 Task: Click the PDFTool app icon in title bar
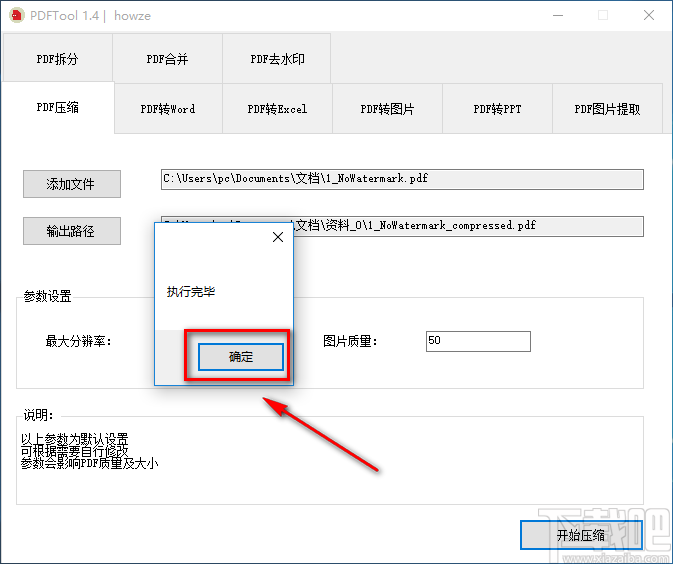click(x=17, y=16)
